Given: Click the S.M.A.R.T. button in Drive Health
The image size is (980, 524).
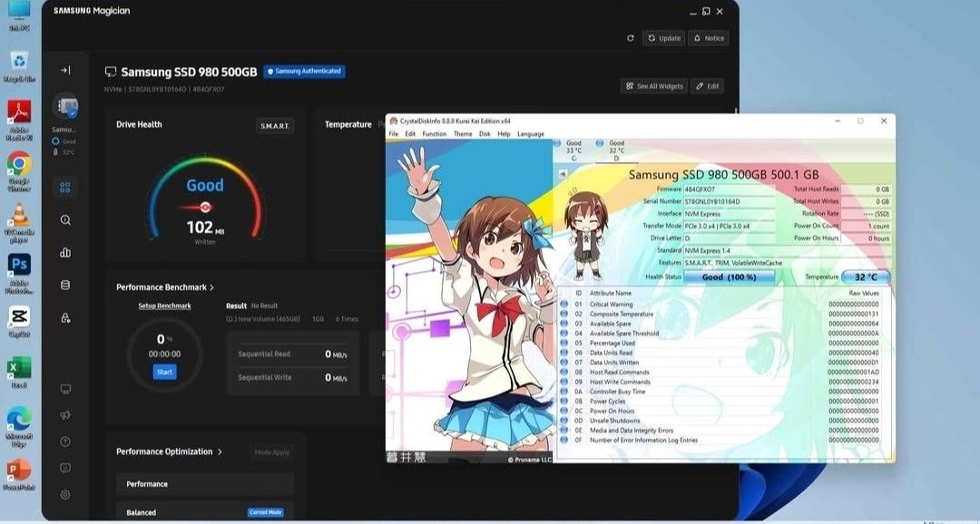Looking at the screenshot, I should [x=275, y=125].
